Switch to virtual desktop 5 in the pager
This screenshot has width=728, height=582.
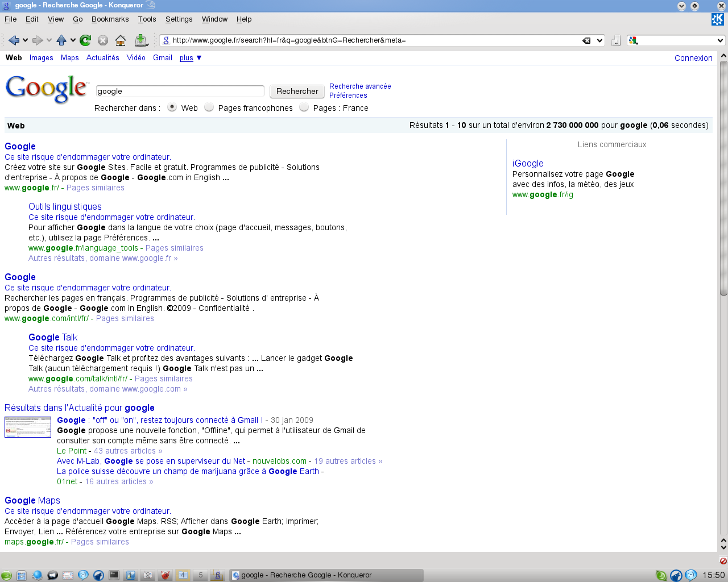[200, 575]
